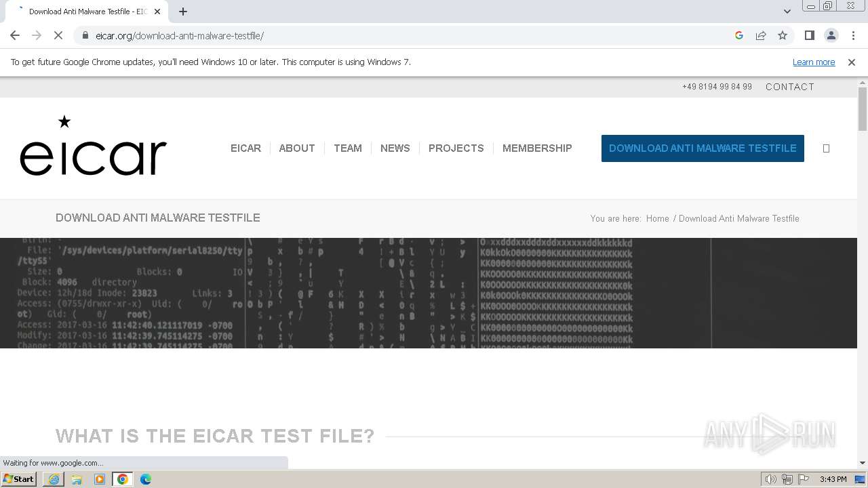Open the PROJECTS menu item
868x488 pixels.
pos(456,148)
